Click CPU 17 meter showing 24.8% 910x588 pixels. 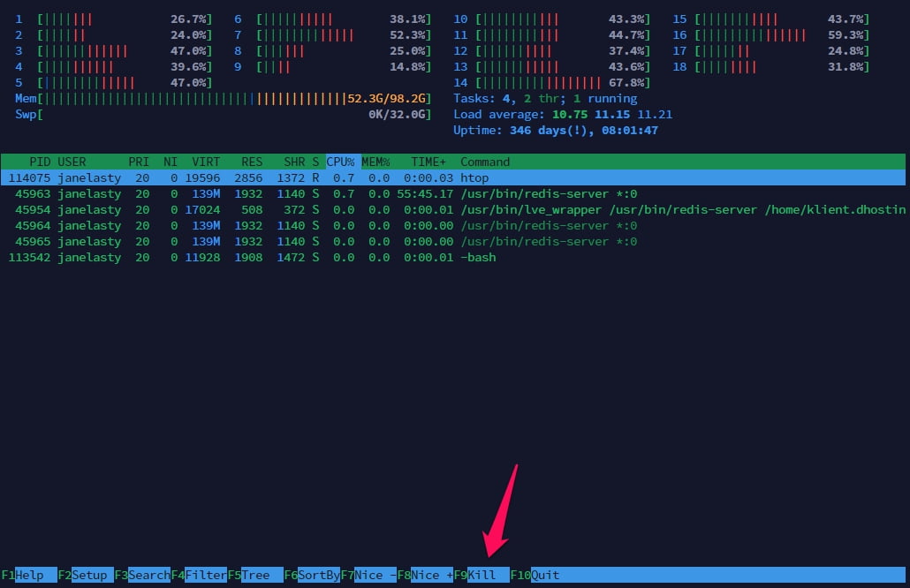[771, 51]
